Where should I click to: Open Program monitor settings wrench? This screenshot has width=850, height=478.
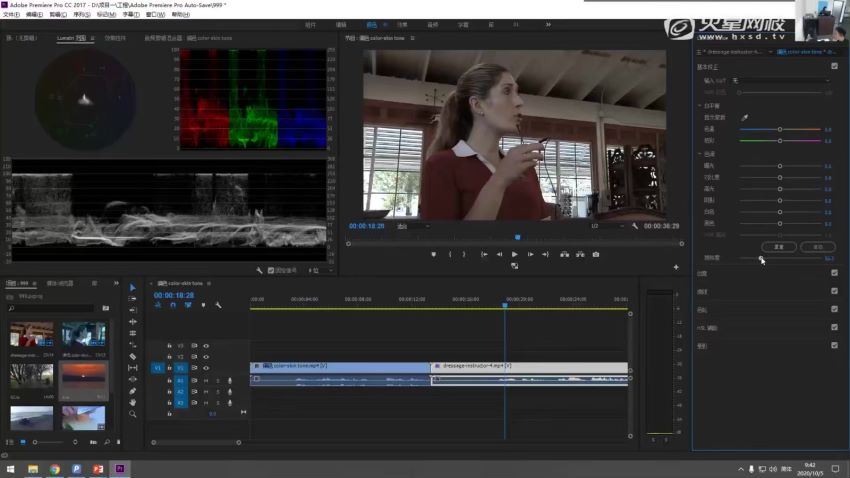click(635, 226)
